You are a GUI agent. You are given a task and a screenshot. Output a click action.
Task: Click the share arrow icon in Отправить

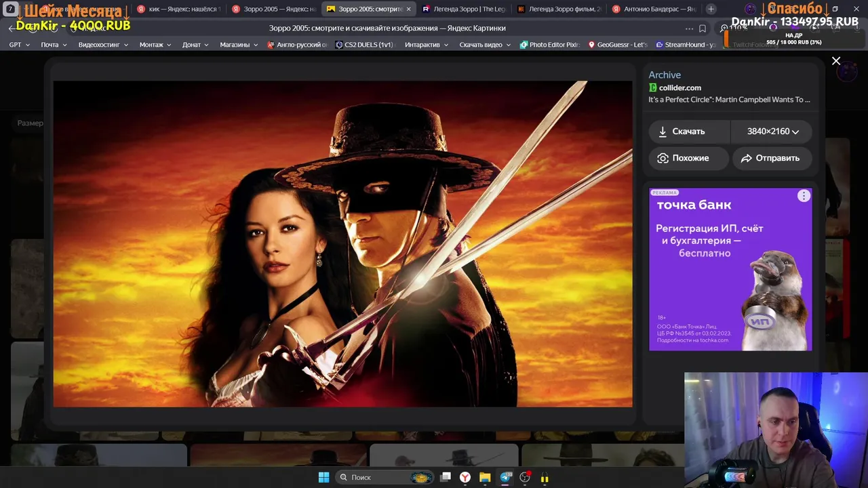[747, 158]
